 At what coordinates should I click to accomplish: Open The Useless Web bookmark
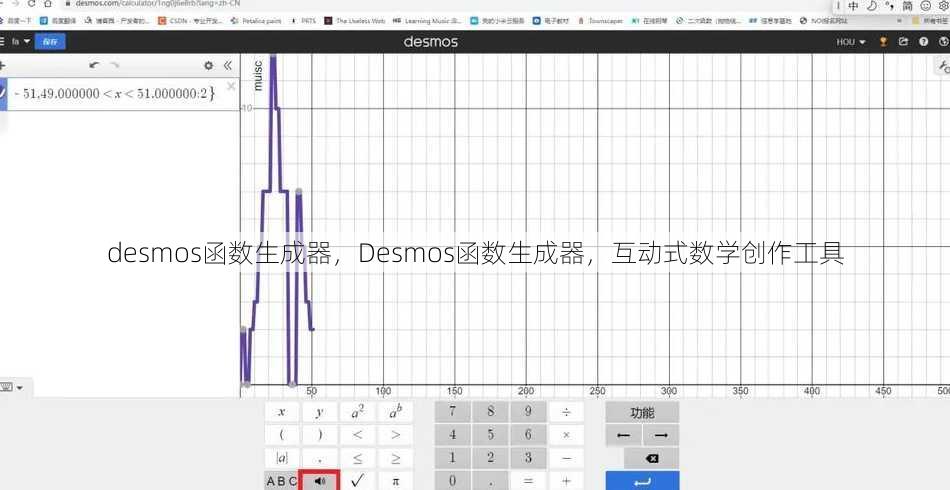click(x=355, y=21)
